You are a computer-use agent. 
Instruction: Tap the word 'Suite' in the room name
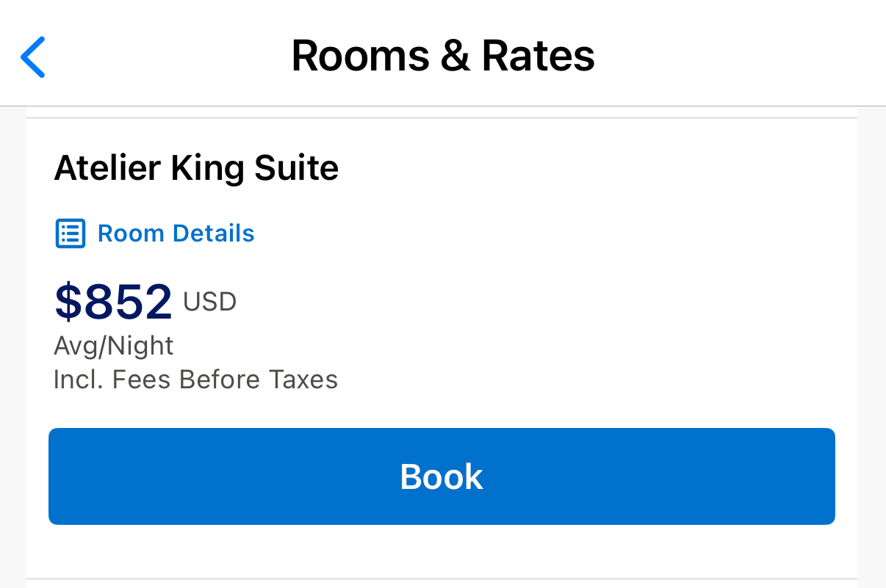pos(297,169)
